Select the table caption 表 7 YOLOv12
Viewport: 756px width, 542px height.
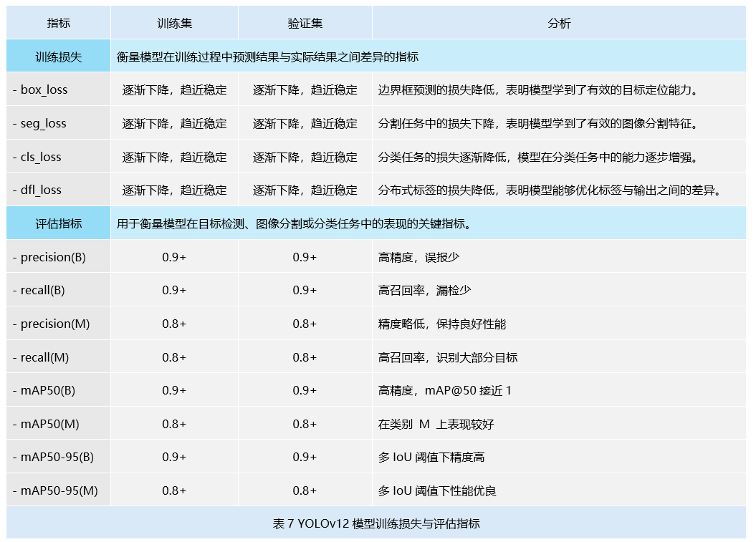(376, 523)
